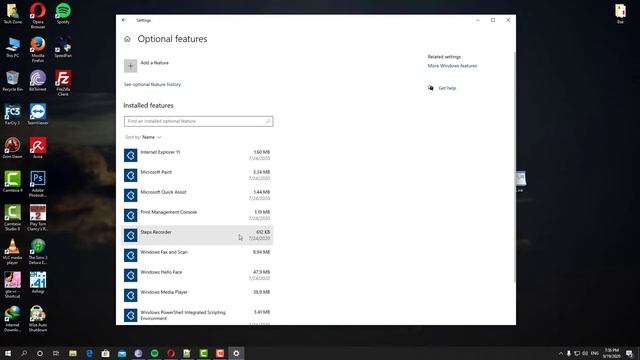Click the Microsoft Quick Assist feature icon
Screen dimensions: 640x360
[131, 195]
